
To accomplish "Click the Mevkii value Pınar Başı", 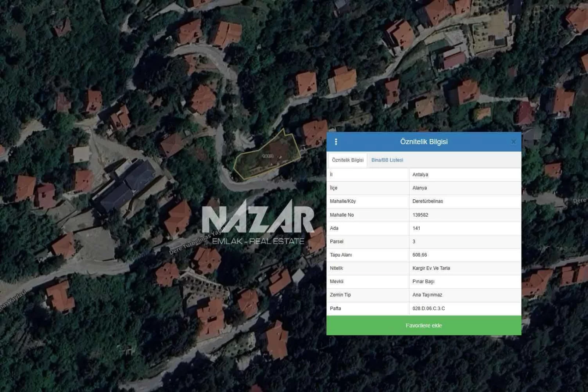I will point(423,281).
